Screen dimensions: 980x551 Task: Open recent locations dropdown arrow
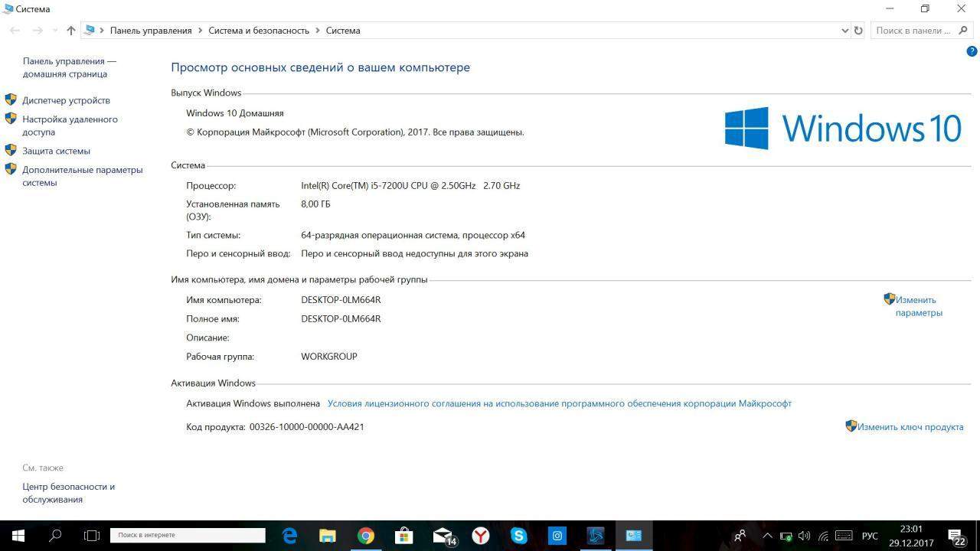[x=55, y=31]
